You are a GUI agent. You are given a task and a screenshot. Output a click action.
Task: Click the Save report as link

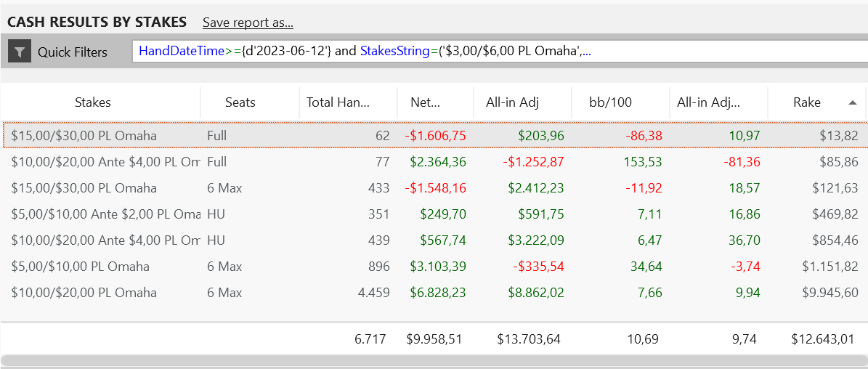248,23
